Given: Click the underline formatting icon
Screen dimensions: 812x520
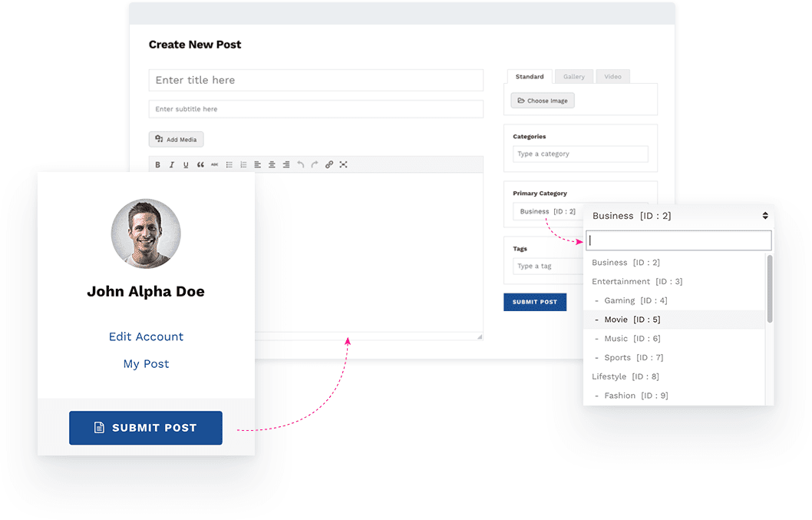Looking at the screenshot, I should pyautogui.click(x=186, y=164).
